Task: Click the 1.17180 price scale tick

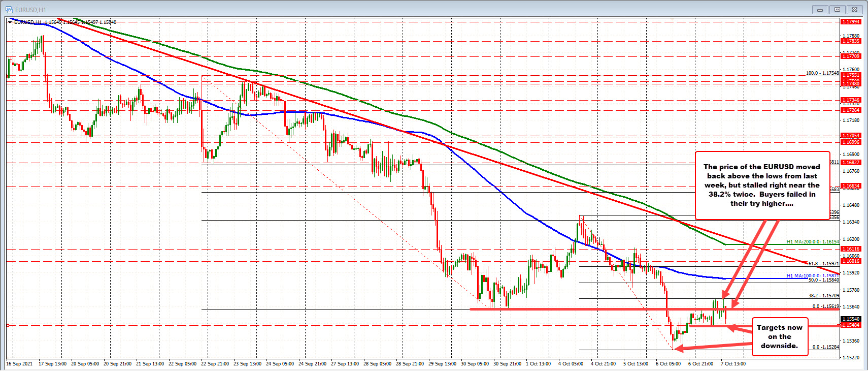Action: coord(851,120)
